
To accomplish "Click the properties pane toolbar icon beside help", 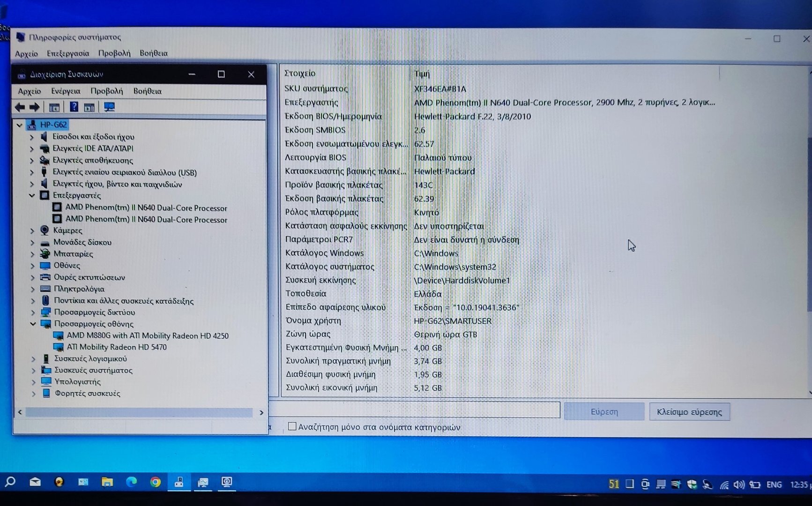I will pos(89,107).
